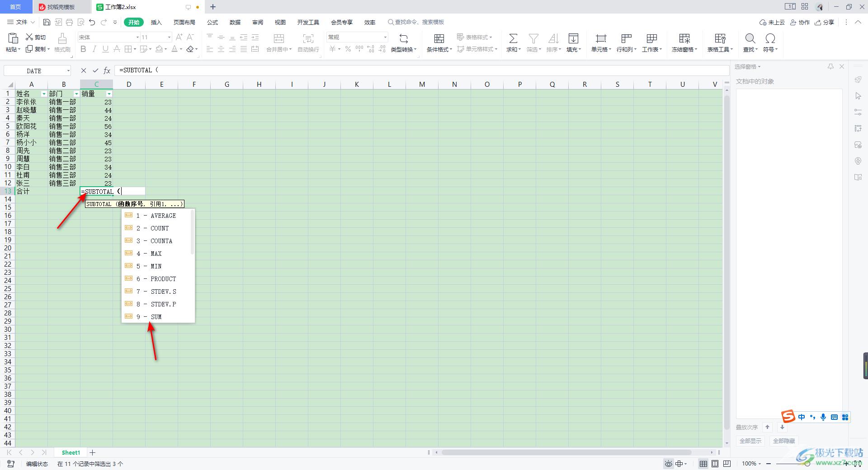
Task: Open the 销量 column filter dropdown
Action: click(109, 94)
